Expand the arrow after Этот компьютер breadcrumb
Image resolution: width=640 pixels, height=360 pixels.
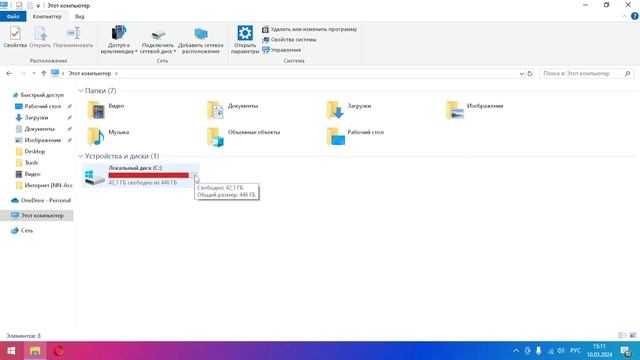click(116, 73)
